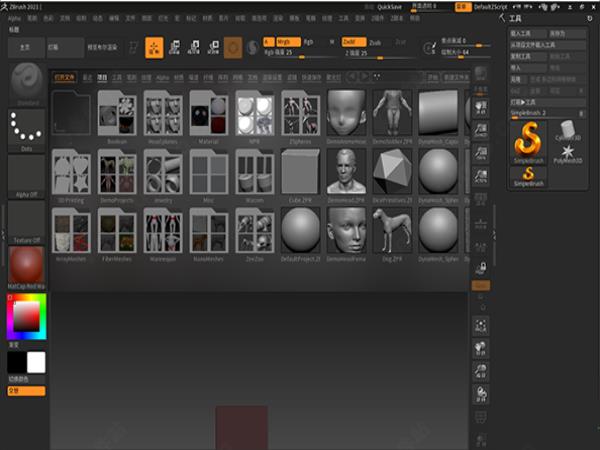Click the orange Open File button in LightBox
Image resolution: width=600 pixels, height=450 pixels.
pyautogui.click(x=65, y=77)
